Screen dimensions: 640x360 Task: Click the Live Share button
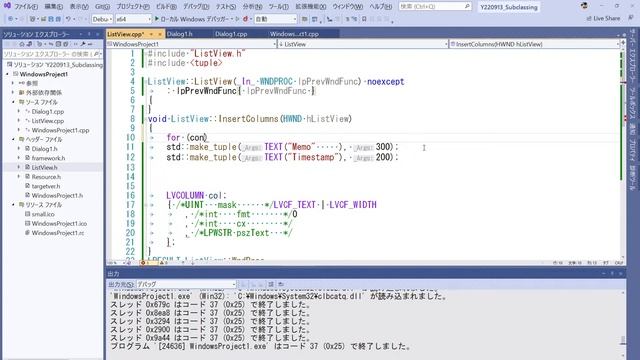click(x=603, y=19)
